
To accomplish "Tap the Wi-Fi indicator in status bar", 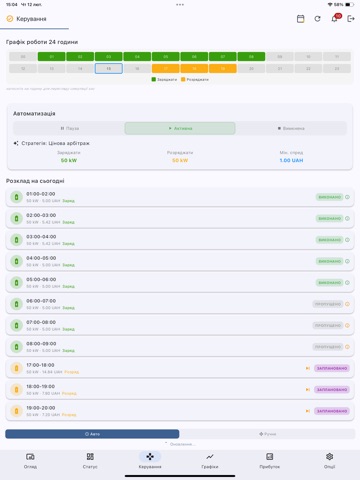I will (330, 5).
